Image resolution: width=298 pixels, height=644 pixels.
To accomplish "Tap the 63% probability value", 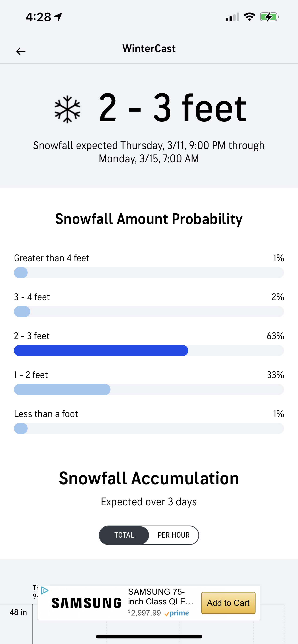I will (275, 336).
